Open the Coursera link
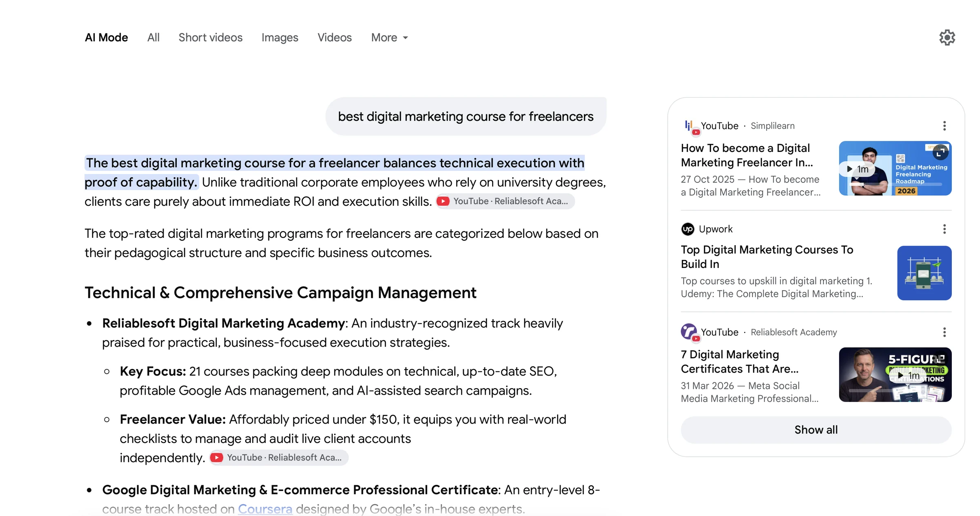Image resolution: width=980 pixels, height=516 pixels. 265,509
